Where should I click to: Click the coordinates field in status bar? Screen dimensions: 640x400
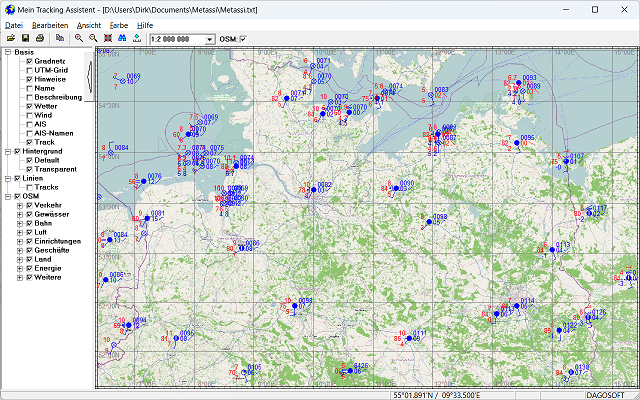pyautogui.click(x=437, y=394)
